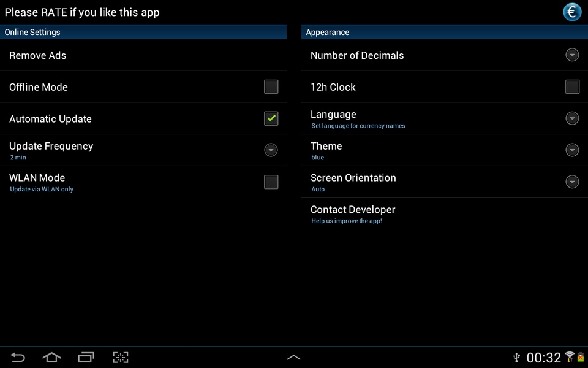
Task: Open the Language dropdown arrow
Action: 572,118
